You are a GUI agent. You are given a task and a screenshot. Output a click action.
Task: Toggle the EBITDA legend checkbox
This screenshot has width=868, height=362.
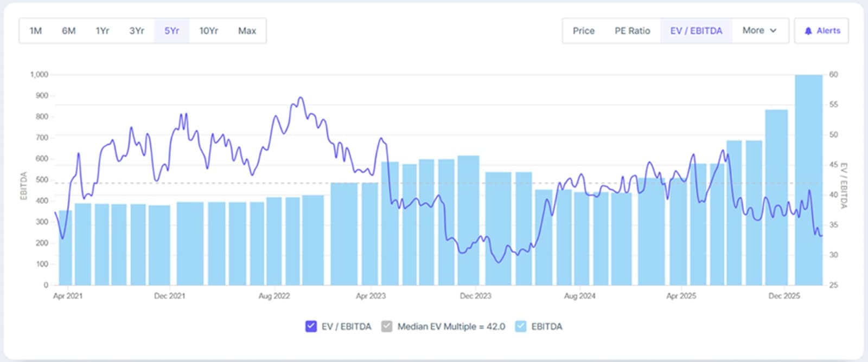[x=521, y=326]
